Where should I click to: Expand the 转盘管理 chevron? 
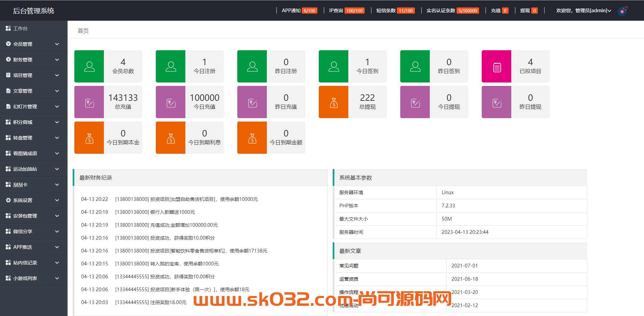57,138
